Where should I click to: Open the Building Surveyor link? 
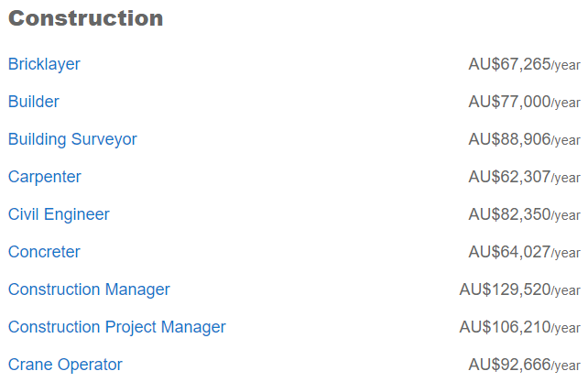coord(72,139)
